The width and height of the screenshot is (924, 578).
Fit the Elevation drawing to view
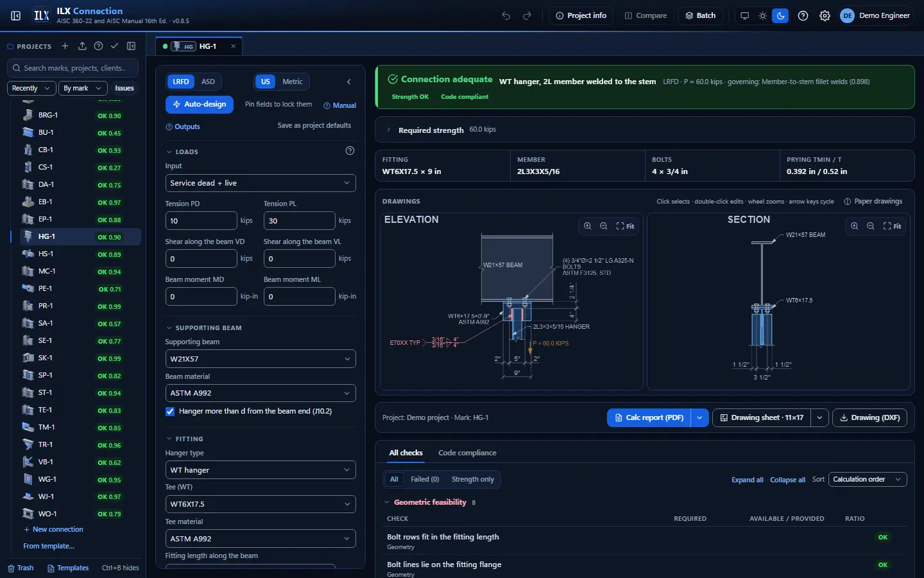626,226
